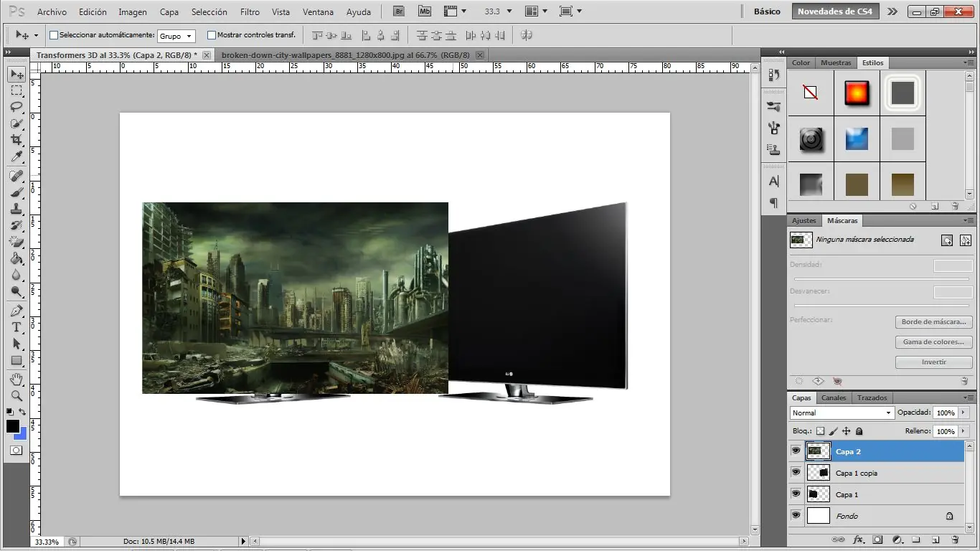Toggle Quick Mask mode
This screenshot has height=551, width=980.
(x=16, y=451)
